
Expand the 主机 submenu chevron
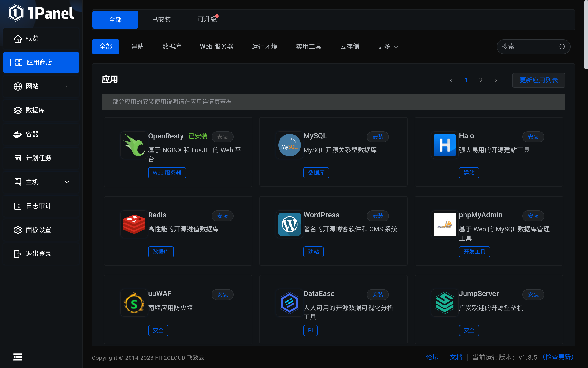(67, 182)
